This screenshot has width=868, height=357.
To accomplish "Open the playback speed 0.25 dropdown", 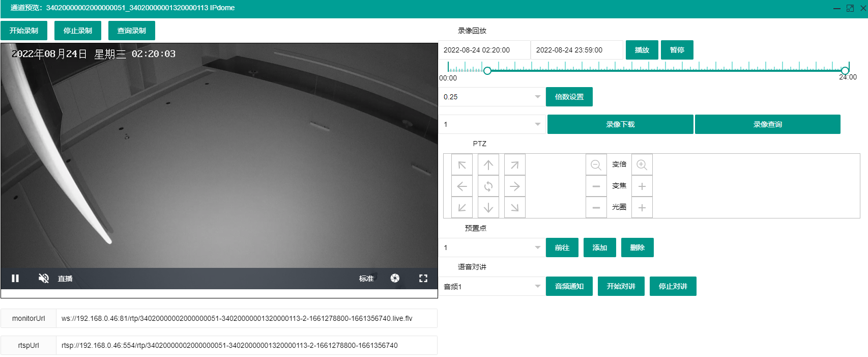I will (x=492, y=97).
